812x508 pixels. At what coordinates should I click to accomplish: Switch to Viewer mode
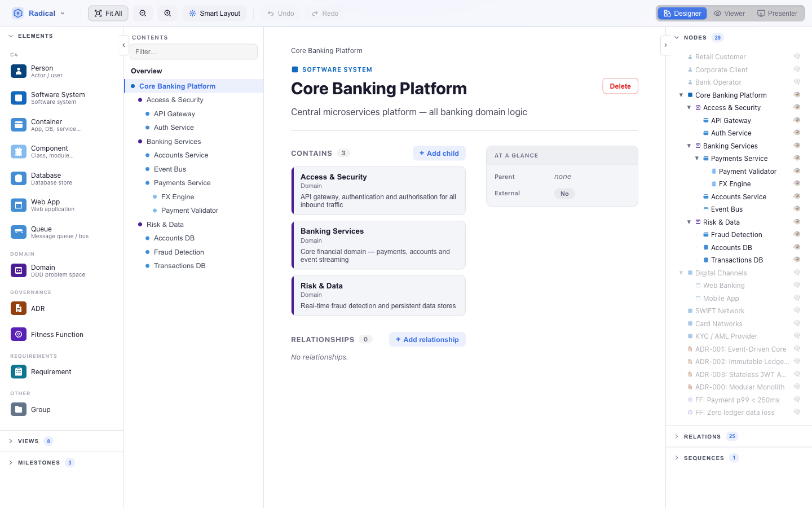[x=729, y=14]
